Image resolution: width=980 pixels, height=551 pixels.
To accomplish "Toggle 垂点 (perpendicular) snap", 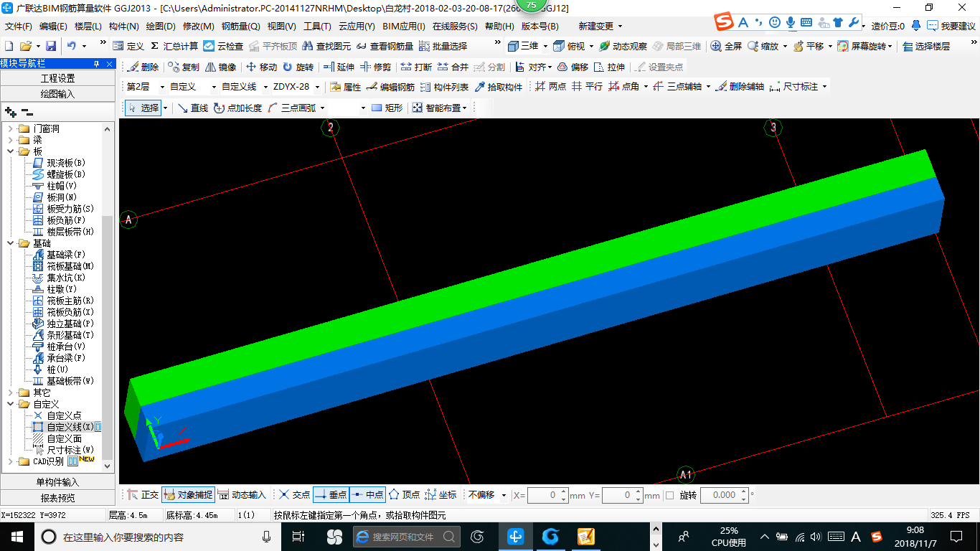I will [x=331, y=495].
